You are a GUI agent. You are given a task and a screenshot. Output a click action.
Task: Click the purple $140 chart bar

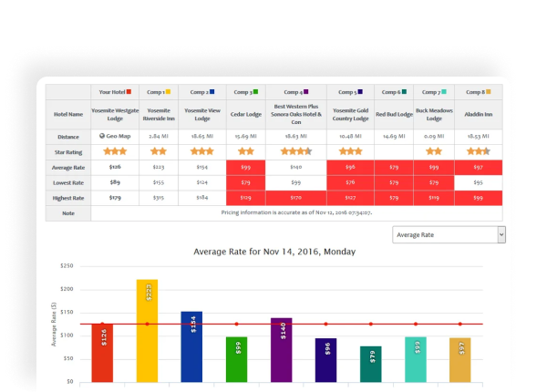281,350
